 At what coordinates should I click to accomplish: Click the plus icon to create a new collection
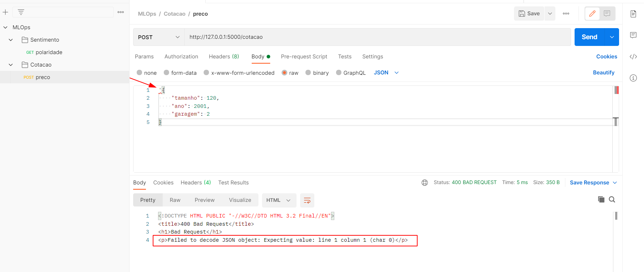(5, 12)
